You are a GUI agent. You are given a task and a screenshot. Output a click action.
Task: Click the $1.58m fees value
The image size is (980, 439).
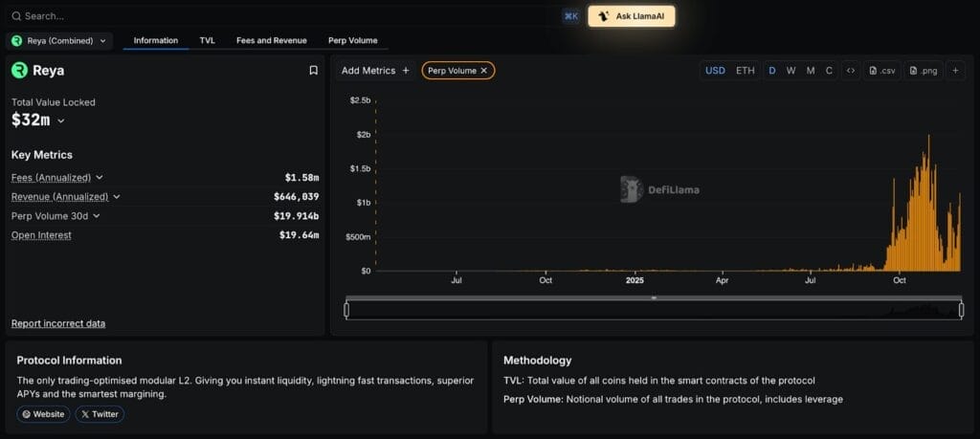[301, 177]
